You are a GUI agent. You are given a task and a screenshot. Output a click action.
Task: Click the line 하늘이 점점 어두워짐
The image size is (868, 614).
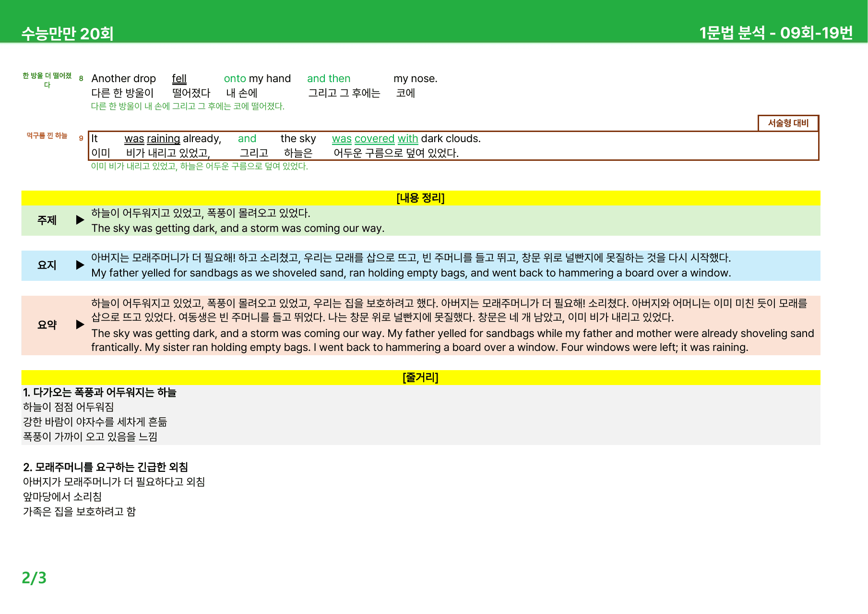pos(69,407)
